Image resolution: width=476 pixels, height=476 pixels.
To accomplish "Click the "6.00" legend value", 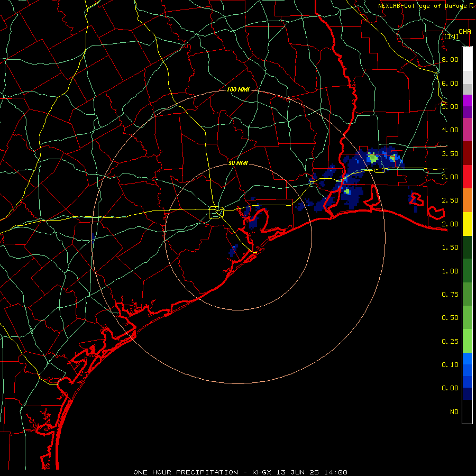I will (x=450, y=83).
